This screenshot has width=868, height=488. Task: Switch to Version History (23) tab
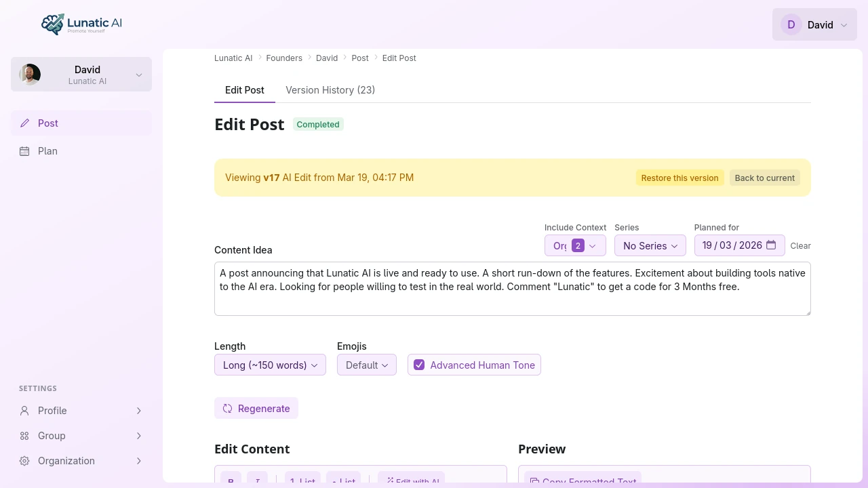pyautogui.click(x=330, y=89)
